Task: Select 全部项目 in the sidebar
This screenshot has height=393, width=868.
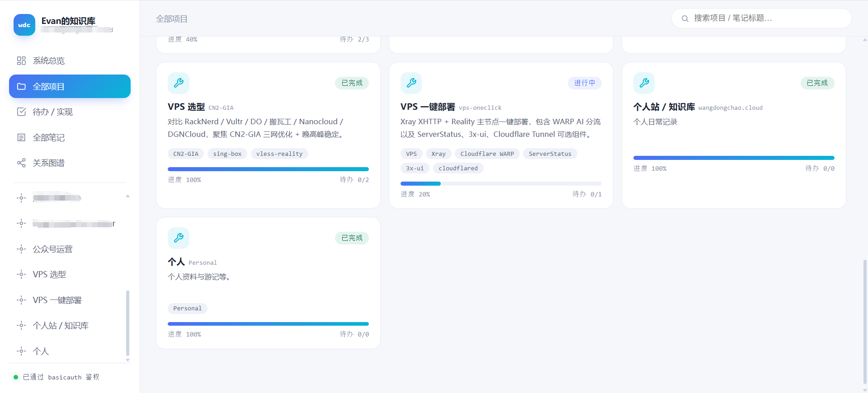Action: pos(70,86)
